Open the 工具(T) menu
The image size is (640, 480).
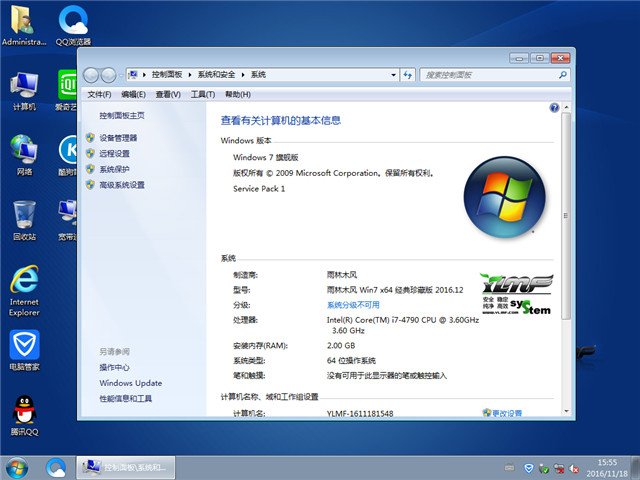click(x=203, y=95)
